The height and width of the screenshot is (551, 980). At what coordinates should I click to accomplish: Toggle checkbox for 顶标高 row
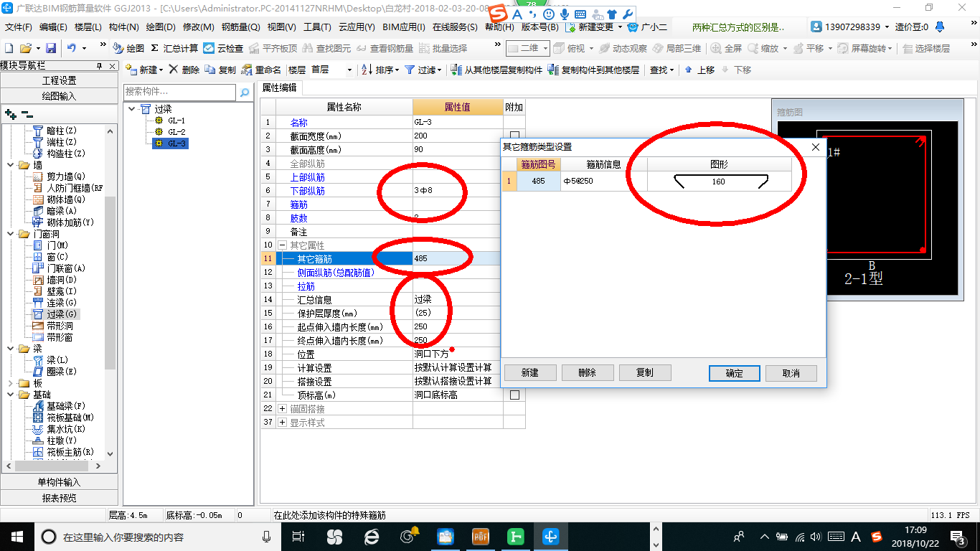[x=514, y=395]
